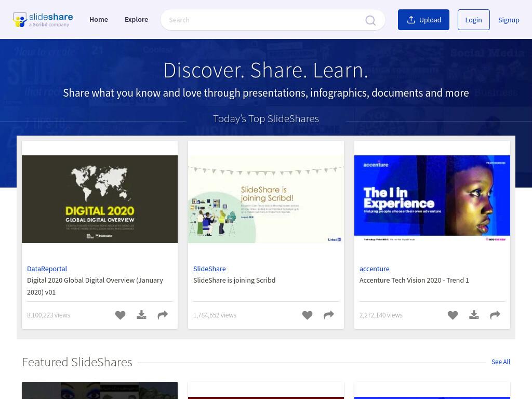Share the SlideShare is joining Scribd deck
Image resolution: width=532 pixels, height=399 pixels.
point(329,315)
